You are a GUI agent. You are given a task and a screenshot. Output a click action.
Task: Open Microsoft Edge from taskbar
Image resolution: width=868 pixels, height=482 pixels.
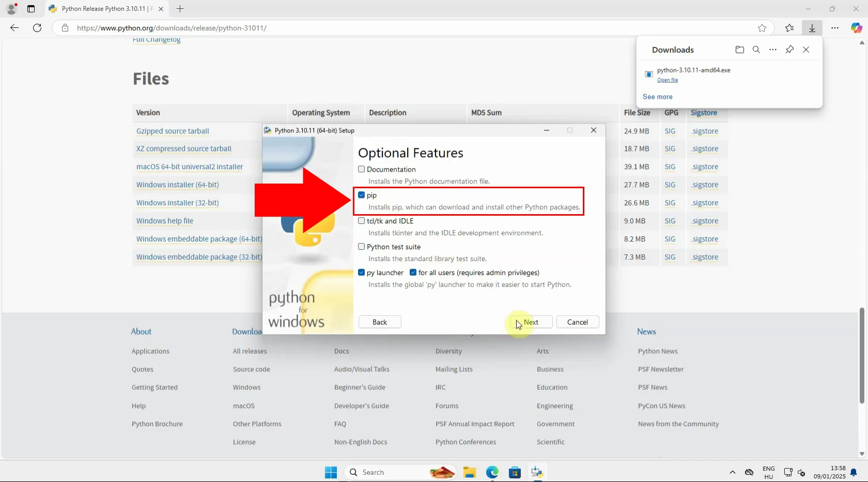pyautogui.click(x=492, y=472)
